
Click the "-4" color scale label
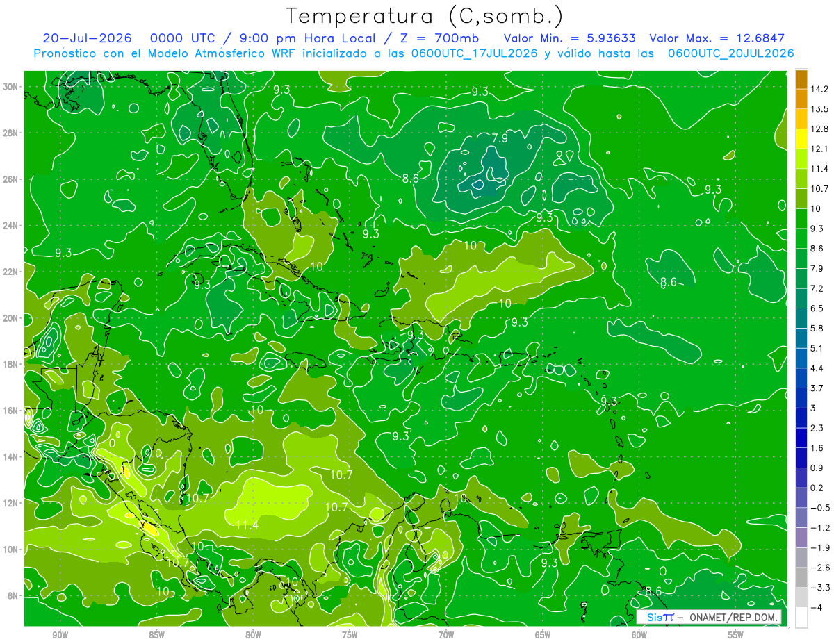[816, 607]
